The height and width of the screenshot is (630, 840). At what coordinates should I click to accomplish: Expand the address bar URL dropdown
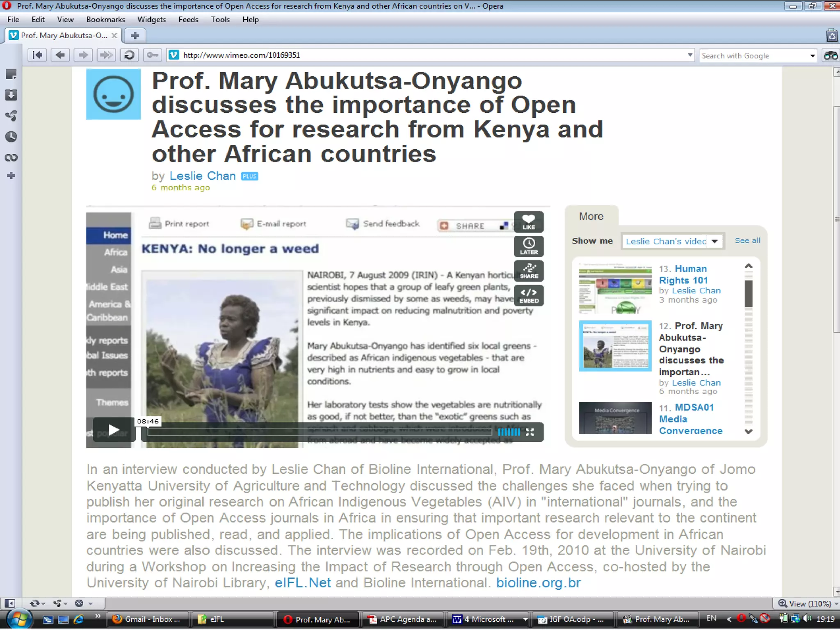(x=690, y=55)
